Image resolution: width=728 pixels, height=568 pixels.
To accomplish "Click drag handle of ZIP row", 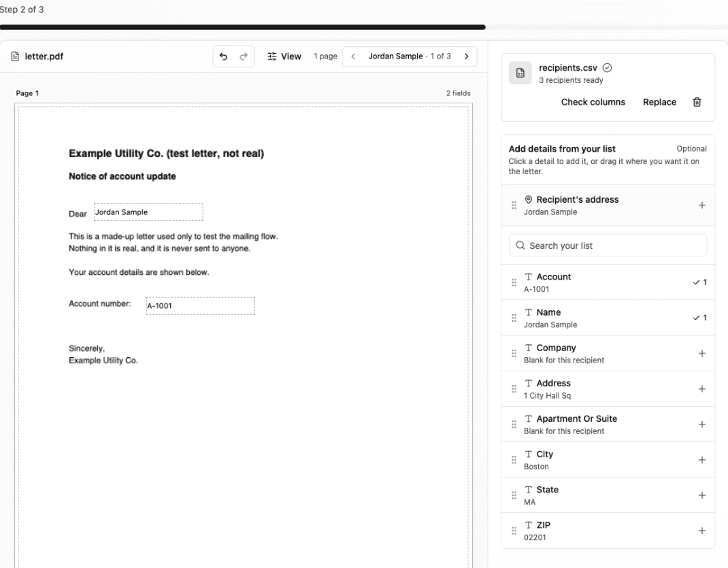I will click(514, 531).
